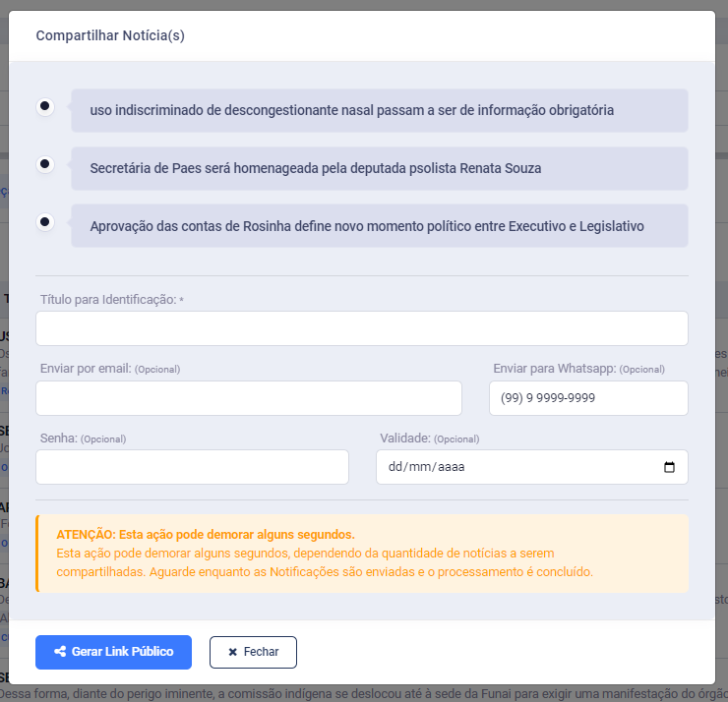Focus the Enviar para Whatsapp phone field
This screenshot has width=728, height=702.
(x=588, y=398)
